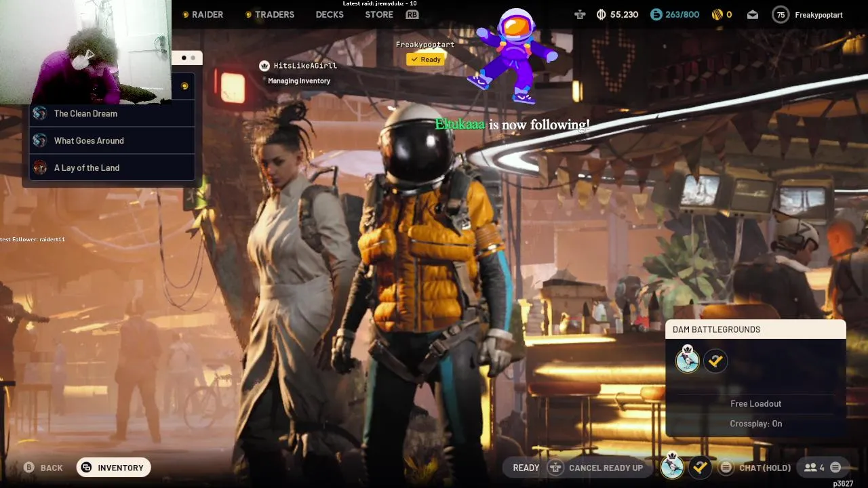868x488 pixels.
Task: Click the yellow striped currency icon
Action: click(717, 14)
